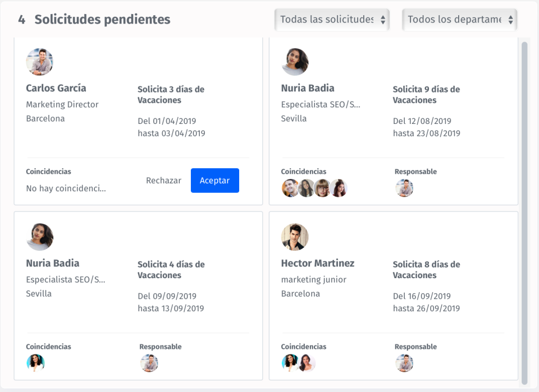
Task: Click Responsable avatar in Nuria's August request
Action: (404, 188)
